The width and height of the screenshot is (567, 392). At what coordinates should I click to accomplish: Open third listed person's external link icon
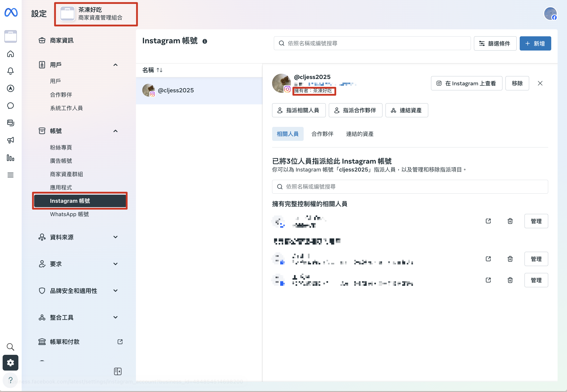pos(488,280)
